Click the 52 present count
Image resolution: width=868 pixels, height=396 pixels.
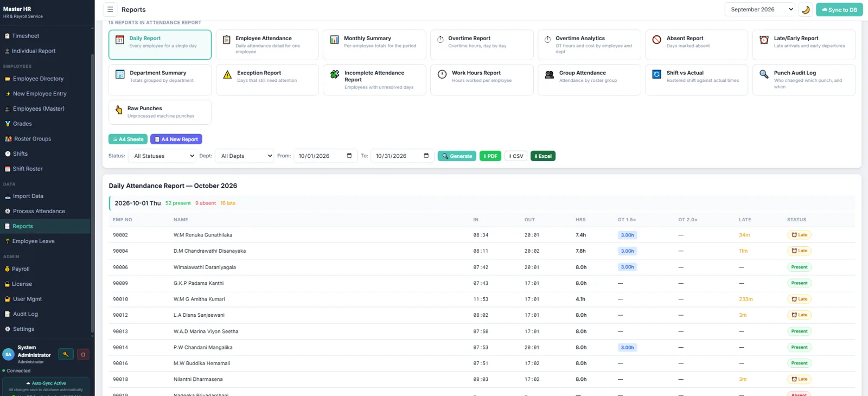click(x=178, y=203)
